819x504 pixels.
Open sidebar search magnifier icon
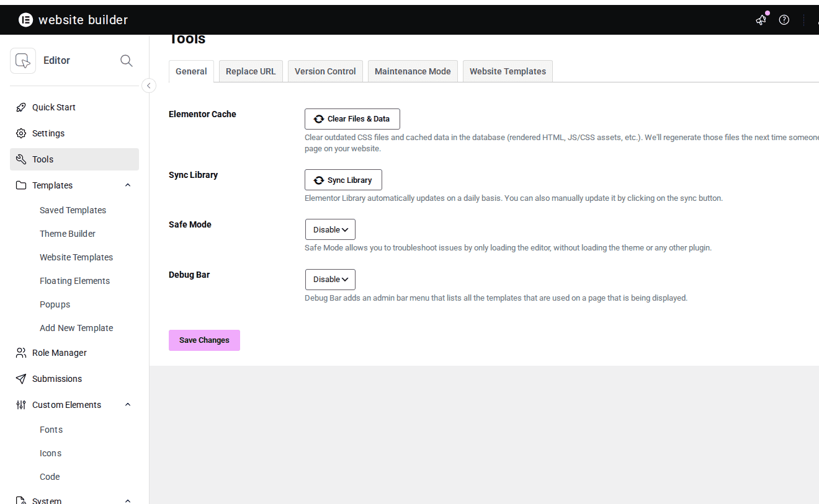pyautogui.click(x=127, y=61)
